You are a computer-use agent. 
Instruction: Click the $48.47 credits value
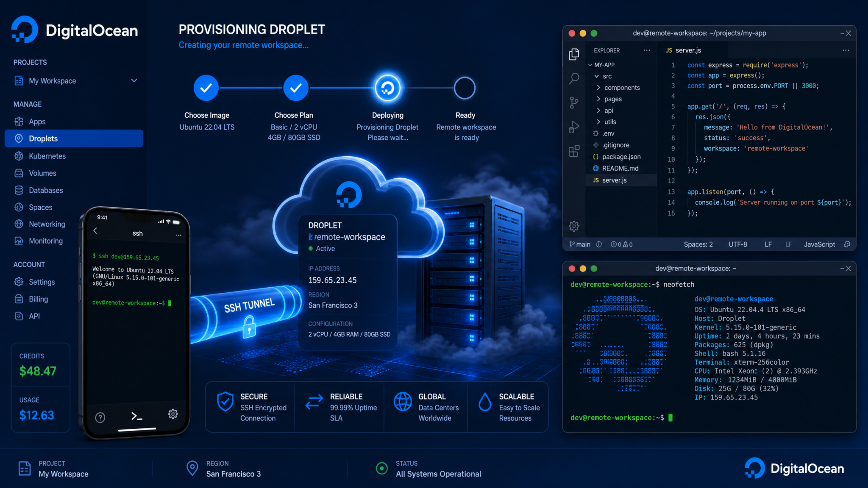pos(38,371)
